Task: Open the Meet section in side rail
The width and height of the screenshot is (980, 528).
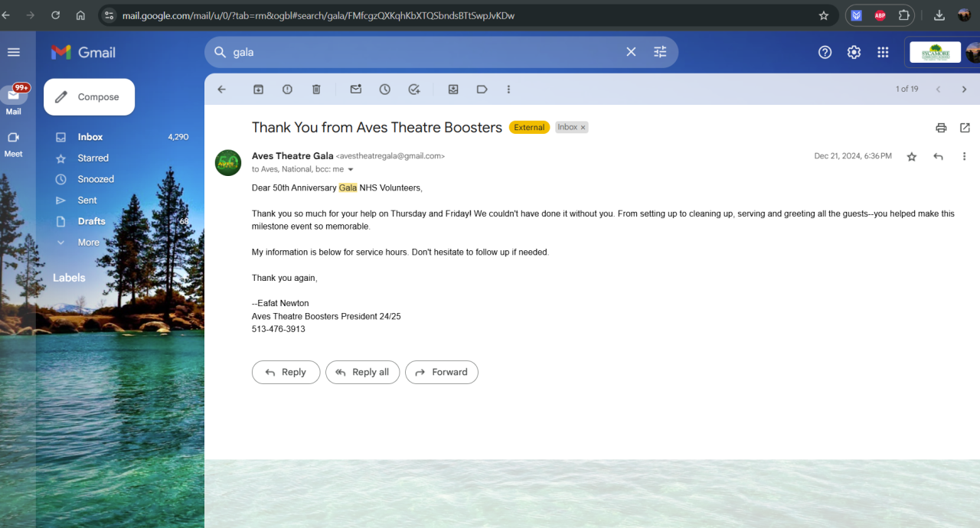Action: click(x=14, y=143)
